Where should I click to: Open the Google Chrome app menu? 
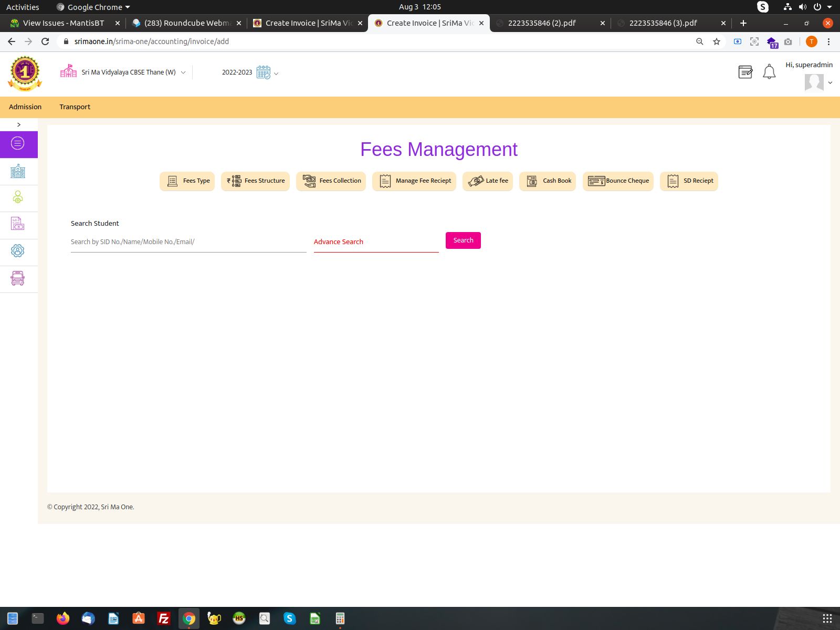click(93, 7)
